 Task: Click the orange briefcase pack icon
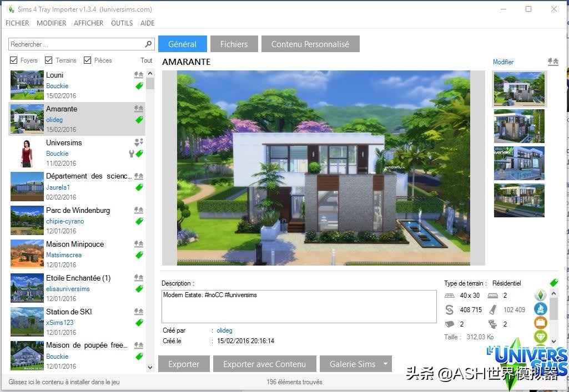click(x=540, y=323)
